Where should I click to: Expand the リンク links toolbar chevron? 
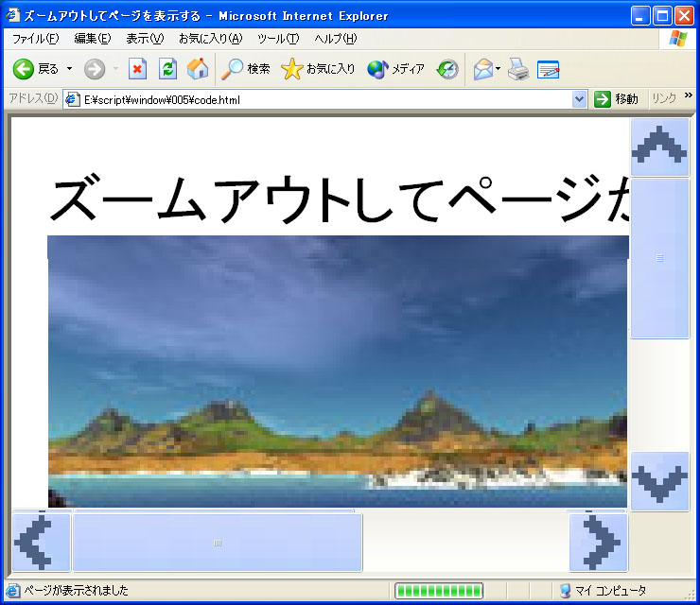(688, 95)
